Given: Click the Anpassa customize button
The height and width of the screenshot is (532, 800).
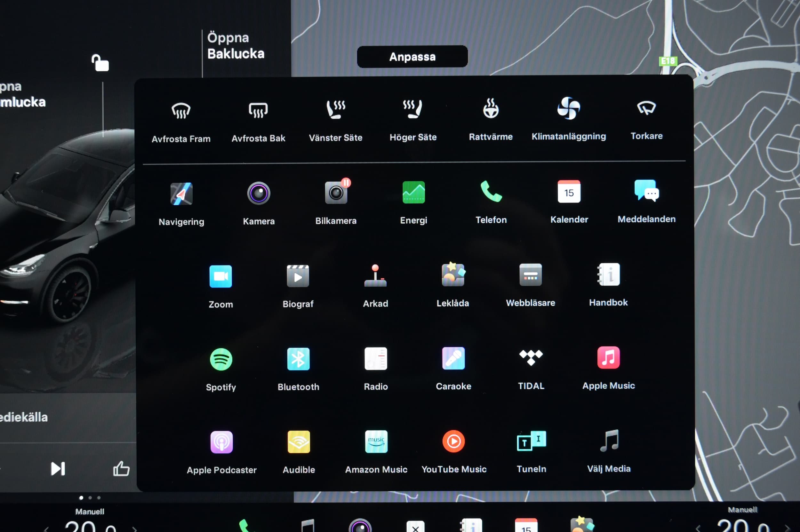Looking at the screenshot, I should (x=412, y=57).
